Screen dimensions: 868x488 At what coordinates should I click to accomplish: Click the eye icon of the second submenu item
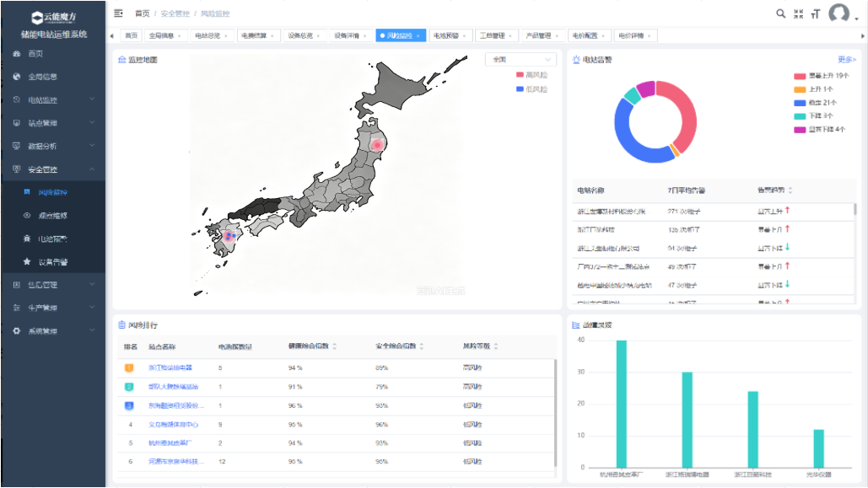27,215
